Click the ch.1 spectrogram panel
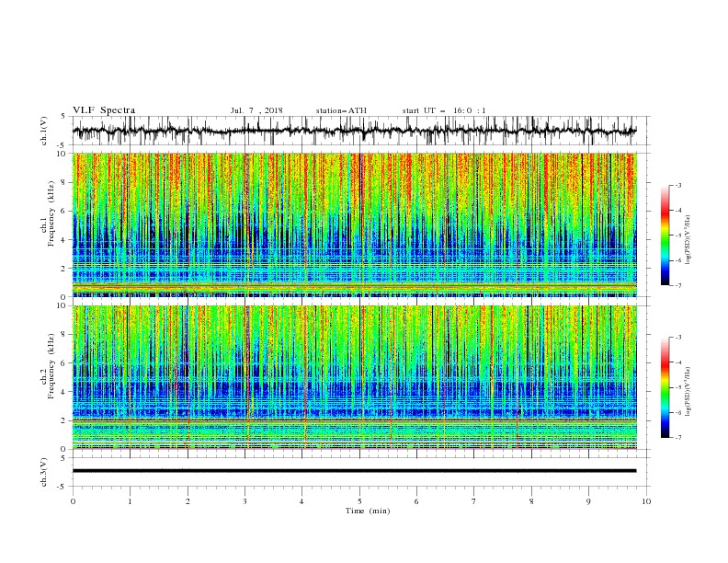The image size is (728, 563). [x=355, y=224]
